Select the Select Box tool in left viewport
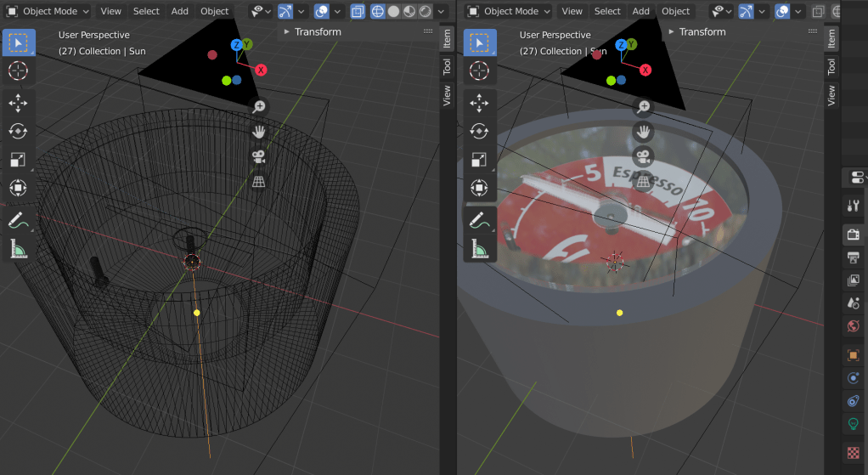Viewport: 868px width, 475px height. pyautogui.click(x=19, y=42)
